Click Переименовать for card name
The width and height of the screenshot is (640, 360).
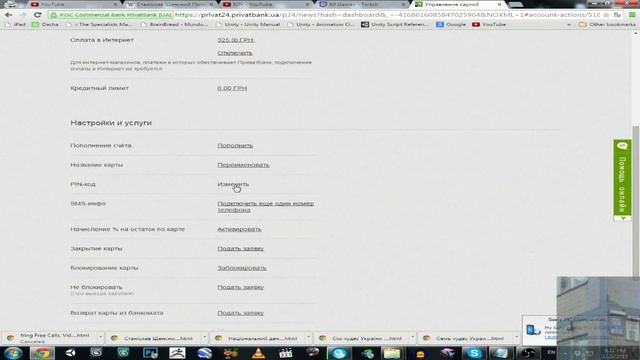(x=243, y=165)
